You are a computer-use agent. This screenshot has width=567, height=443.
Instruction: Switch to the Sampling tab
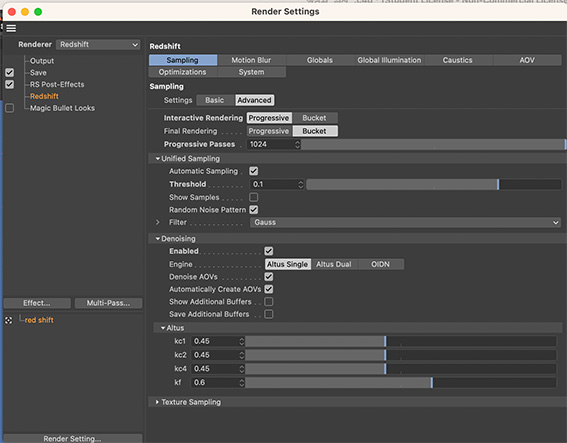(x=183, y=60)
